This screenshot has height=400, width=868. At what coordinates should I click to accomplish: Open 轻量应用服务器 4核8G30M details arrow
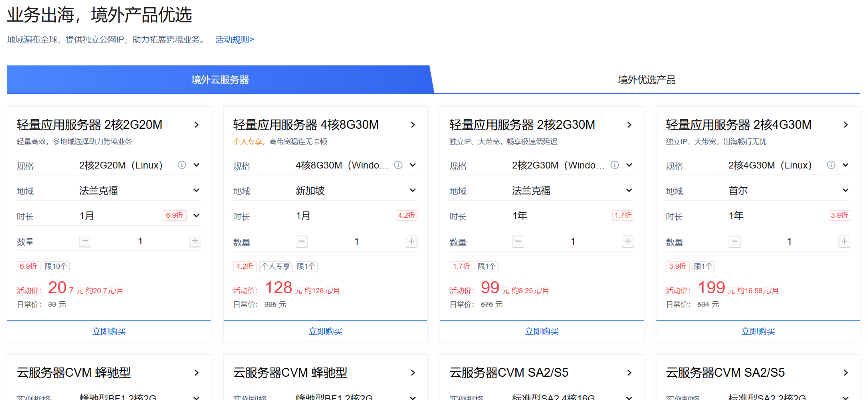(413, 125)
